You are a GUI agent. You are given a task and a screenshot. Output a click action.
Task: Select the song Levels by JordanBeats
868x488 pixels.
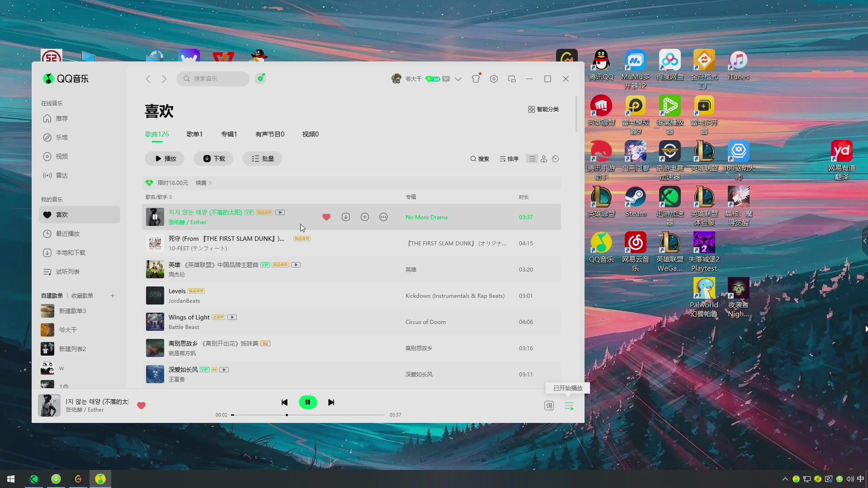[351, 296]
